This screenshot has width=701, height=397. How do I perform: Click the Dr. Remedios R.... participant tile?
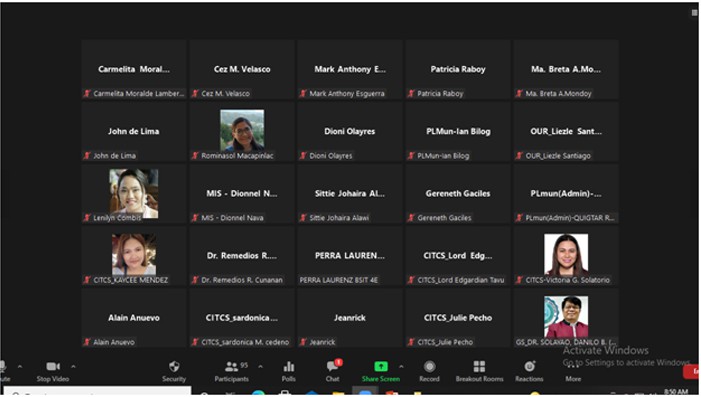click(x=242, y=256)
